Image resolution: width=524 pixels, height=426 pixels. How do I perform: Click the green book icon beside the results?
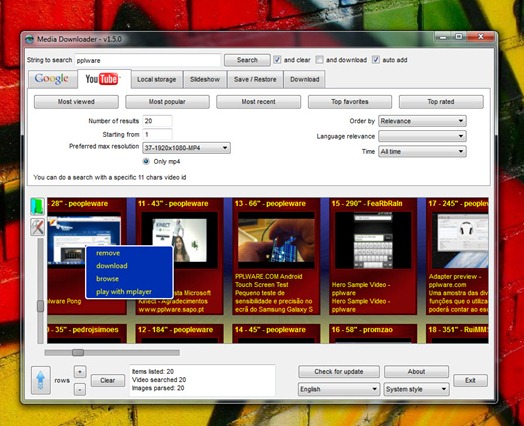click(x=37, y=206)
